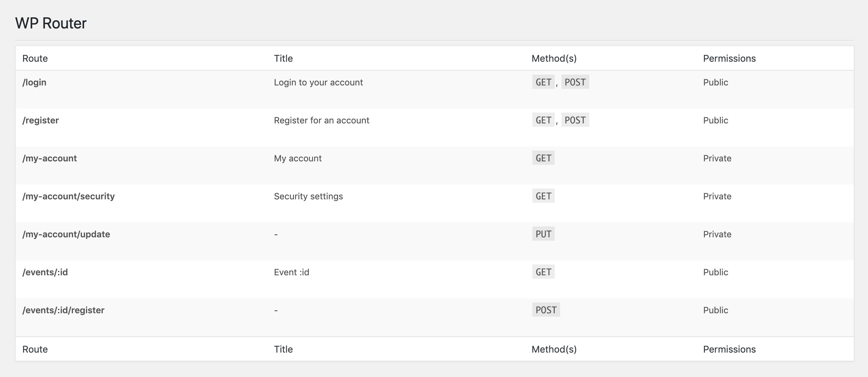Click the 'Login to your account' title
Screen dimensions: 868x377
[x=318, y=82]
